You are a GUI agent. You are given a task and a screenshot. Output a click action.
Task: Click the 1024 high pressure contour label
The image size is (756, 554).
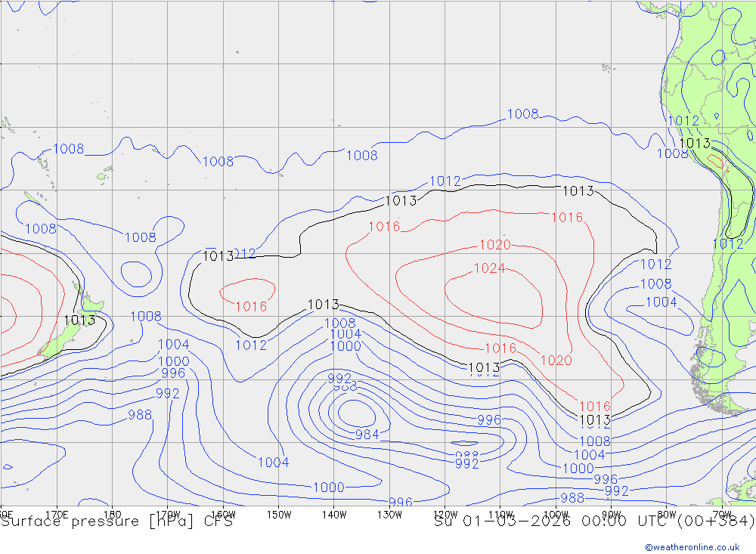(x=489, y=268)
